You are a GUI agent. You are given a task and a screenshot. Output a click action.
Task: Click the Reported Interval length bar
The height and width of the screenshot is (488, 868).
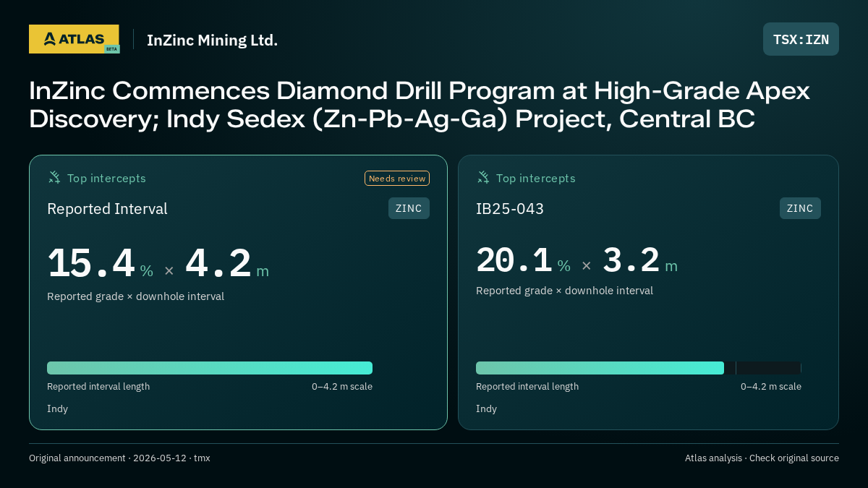click(210, 368)
